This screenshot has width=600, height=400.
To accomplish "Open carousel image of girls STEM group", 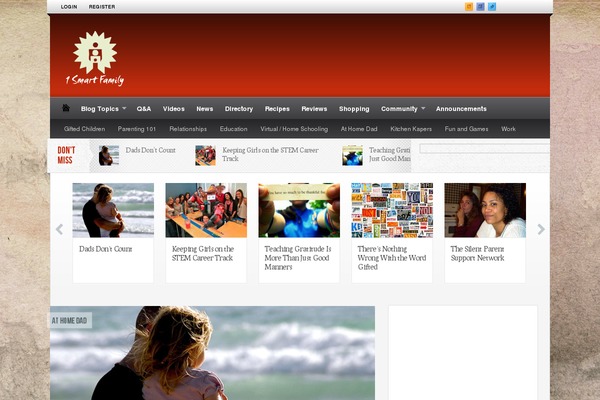I will pyautogui.click(x=206, y=210).
